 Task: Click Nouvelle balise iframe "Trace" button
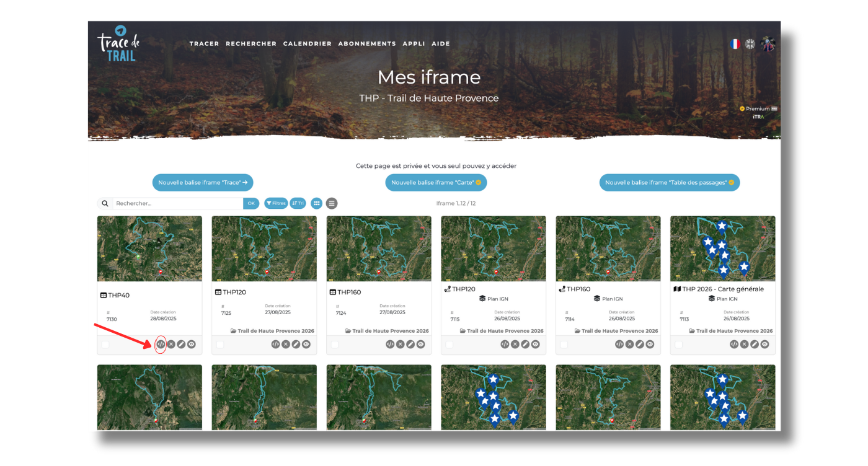click(x=203, y=183)
